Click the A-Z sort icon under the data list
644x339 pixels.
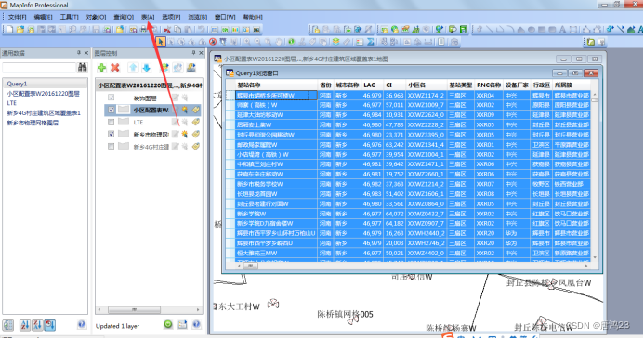coord(25,325)
